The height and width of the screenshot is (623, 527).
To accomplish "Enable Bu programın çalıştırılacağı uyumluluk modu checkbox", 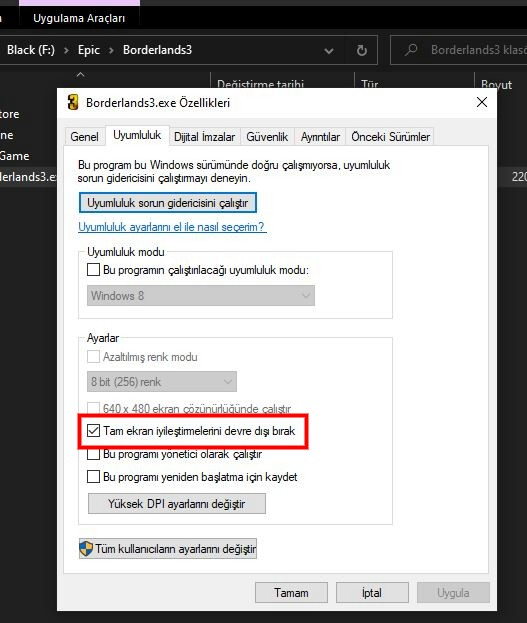I will click(93, 270).
